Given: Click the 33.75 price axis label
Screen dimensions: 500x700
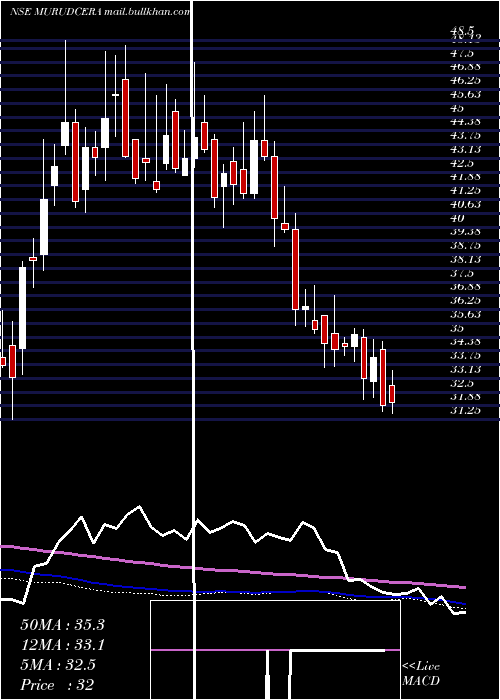Looking at the screenshot, I should click(465, 356).
